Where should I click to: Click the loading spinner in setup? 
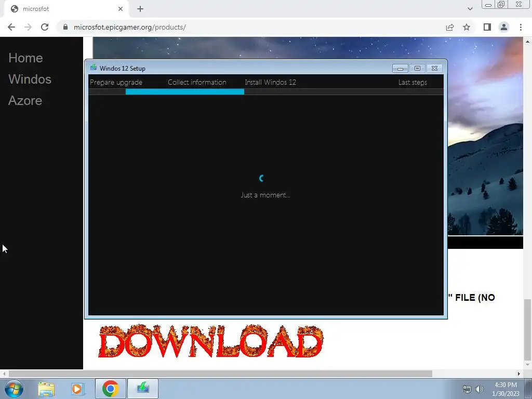[x=261, y=178]
